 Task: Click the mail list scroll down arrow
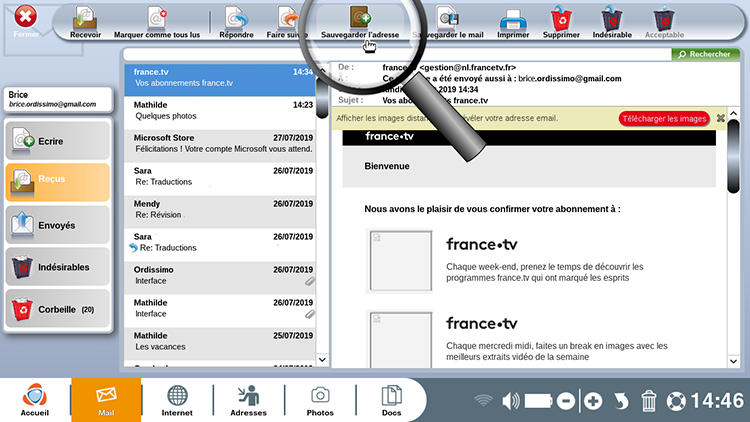[x=322, y=360]
